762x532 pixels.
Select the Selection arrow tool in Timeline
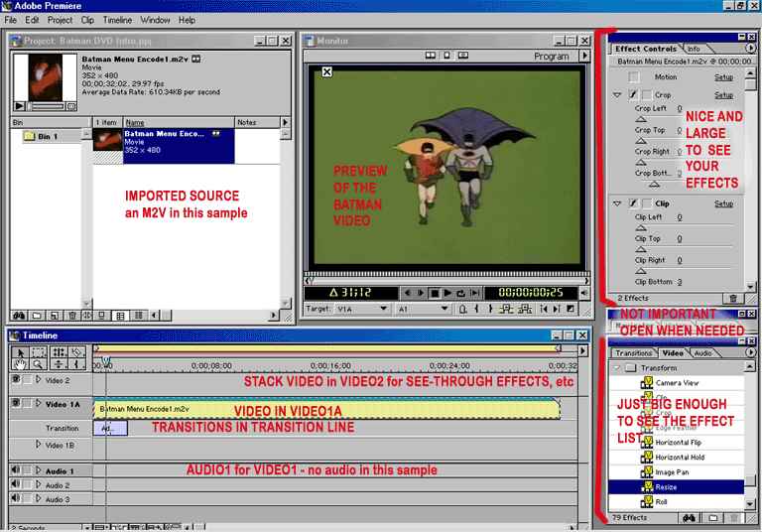pyautogui.click(x=20, y=352)
